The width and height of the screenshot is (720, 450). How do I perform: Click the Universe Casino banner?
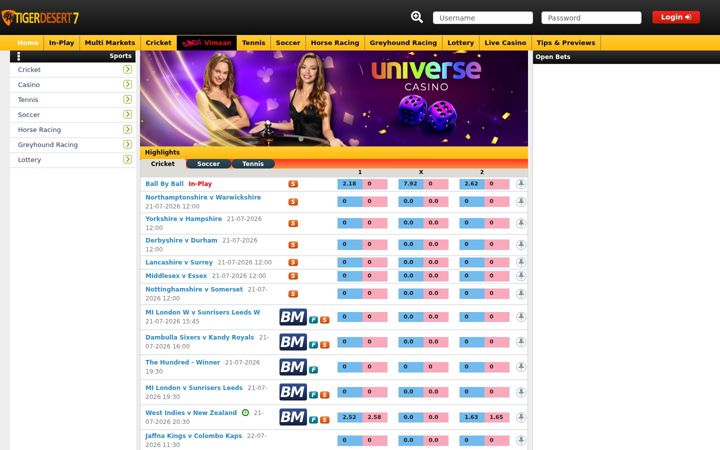tap(334, 98)
